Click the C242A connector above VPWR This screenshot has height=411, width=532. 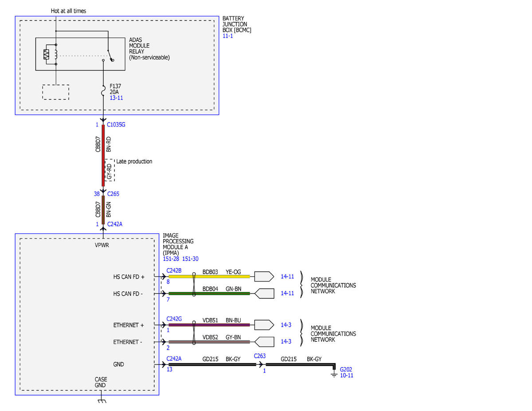(x=114, y=224)
